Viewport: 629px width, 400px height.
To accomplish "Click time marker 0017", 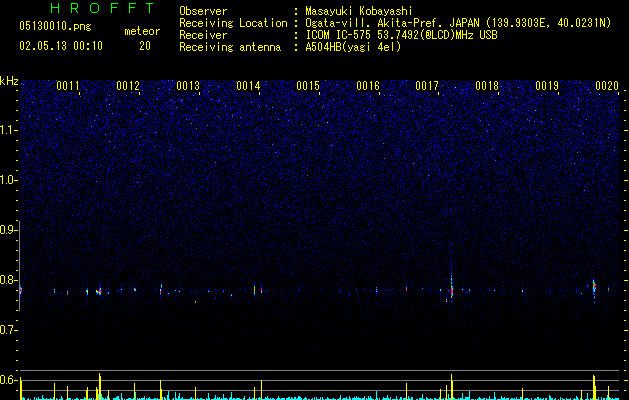I will point(427,86).
